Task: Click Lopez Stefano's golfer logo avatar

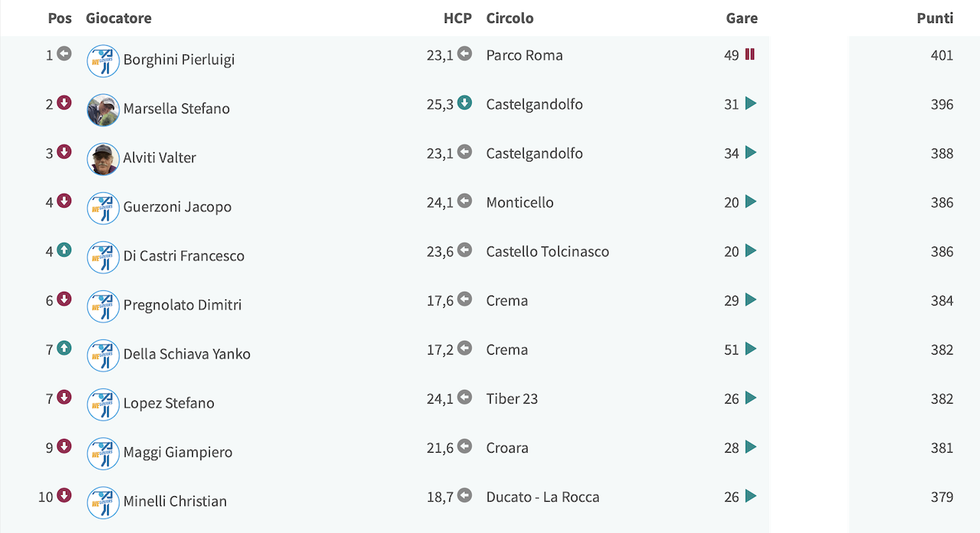Action: [103, 404]
